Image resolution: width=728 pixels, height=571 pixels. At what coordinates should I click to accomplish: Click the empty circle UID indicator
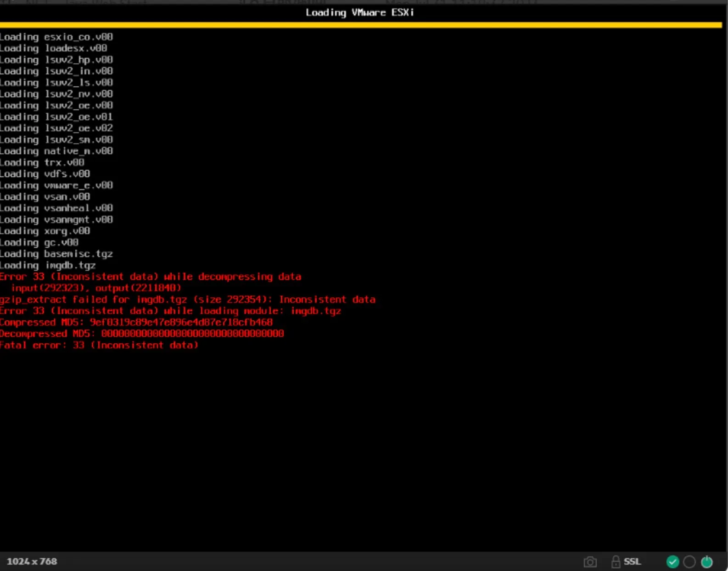point(689,561)
